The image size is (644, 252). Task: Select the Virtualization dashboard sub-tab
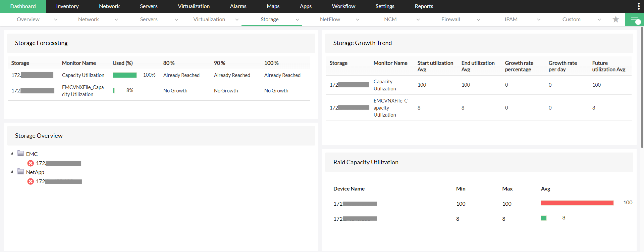point(209,19)
